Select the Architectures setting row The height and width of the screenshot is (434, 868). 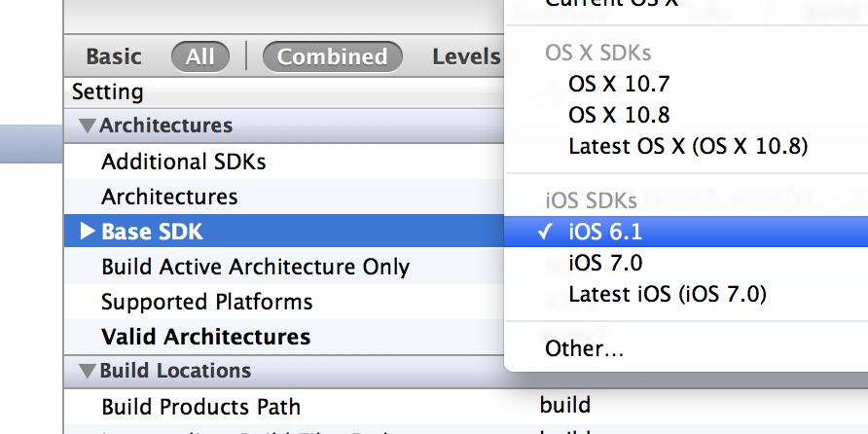click(284, 197)
